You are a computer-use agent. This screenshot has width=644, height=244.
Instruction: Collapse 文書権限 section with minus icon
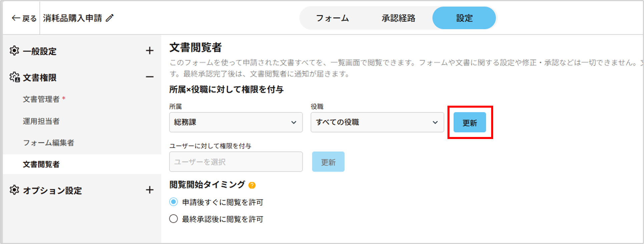(x=149, y=77)
